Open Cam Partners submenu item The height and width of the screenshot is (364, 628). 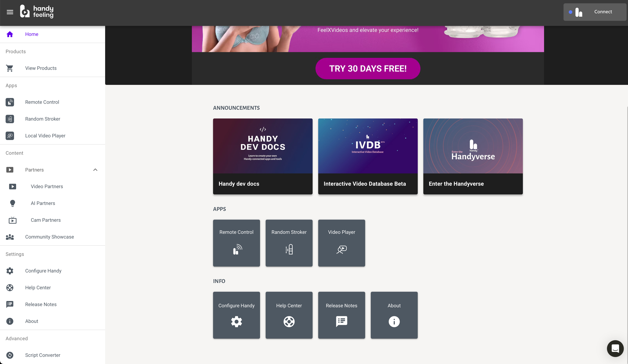pos(53,220)
